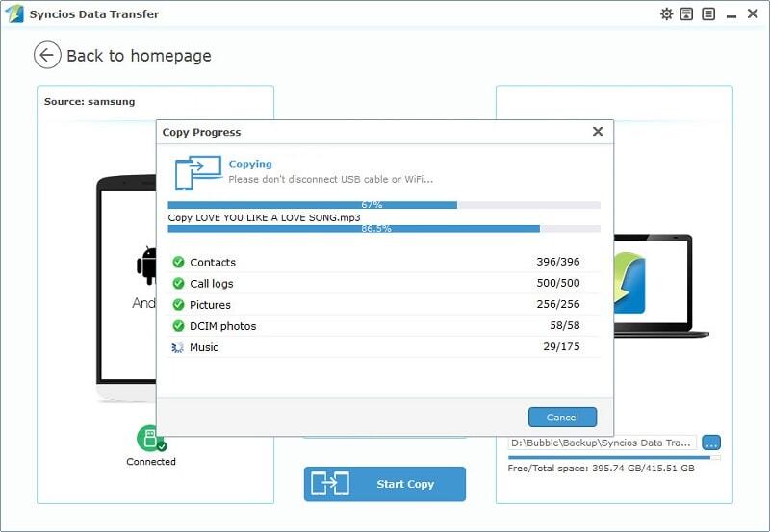Click the green Connected device icon
The height and width of the screenshot is (532, 770).
pos(149,439)
